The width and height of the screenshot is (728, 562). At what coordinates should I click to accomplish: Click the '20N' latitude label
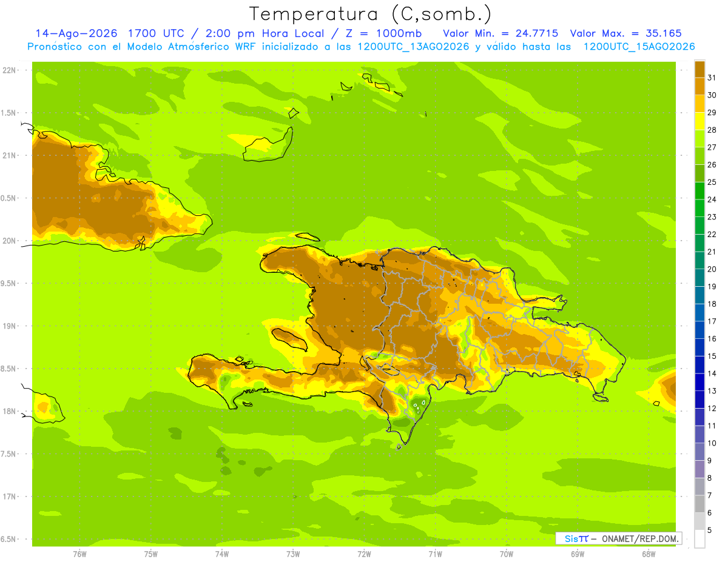click(x=10, y=241)
